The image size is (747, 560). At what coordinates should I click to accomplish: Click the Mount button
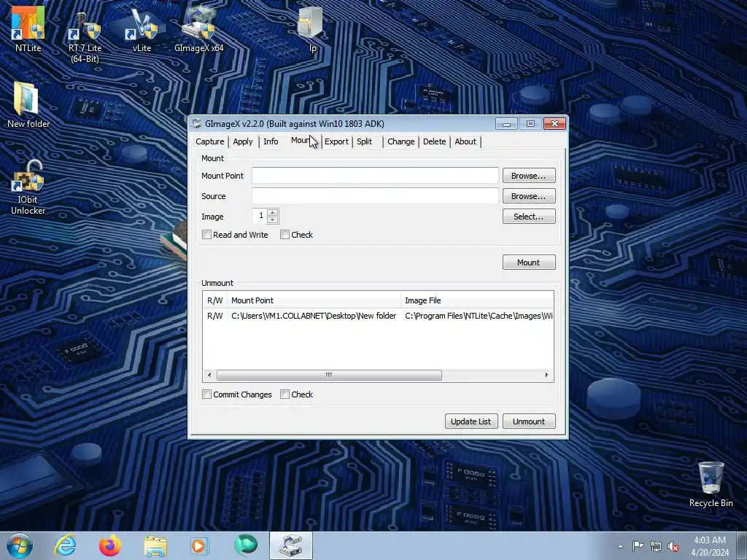(529, 262)
